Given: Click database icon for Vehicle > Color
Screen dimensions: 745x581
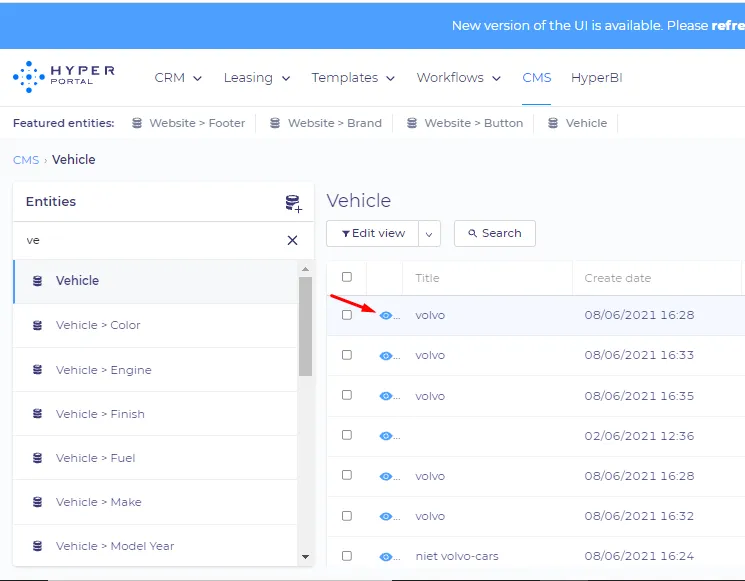Looking at the screenshot, I should [x=37, y=325].
